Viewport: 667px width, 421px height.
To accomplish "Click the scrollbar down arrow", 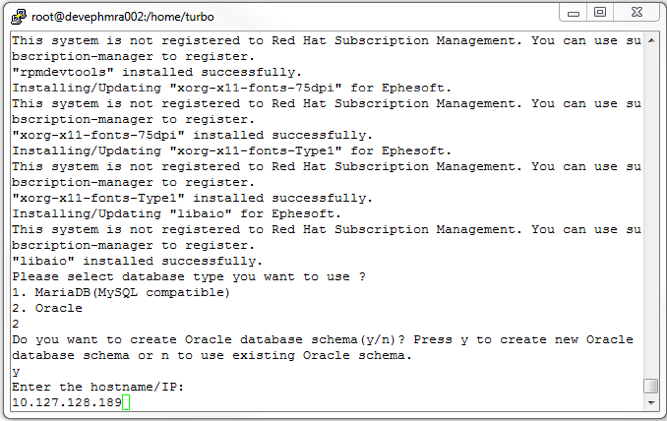I will point(651,405).
